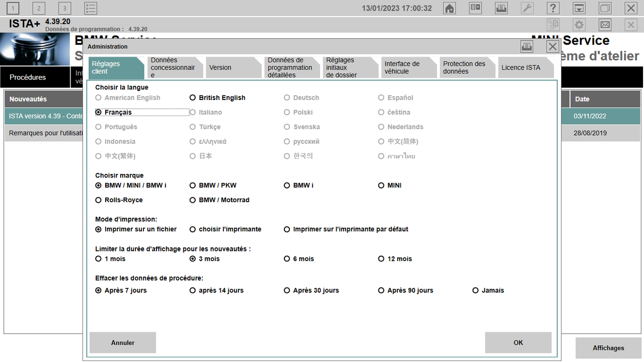Open the wrench administration icon
The width and height of the screenshot is (644, 362).
[527, 8]
